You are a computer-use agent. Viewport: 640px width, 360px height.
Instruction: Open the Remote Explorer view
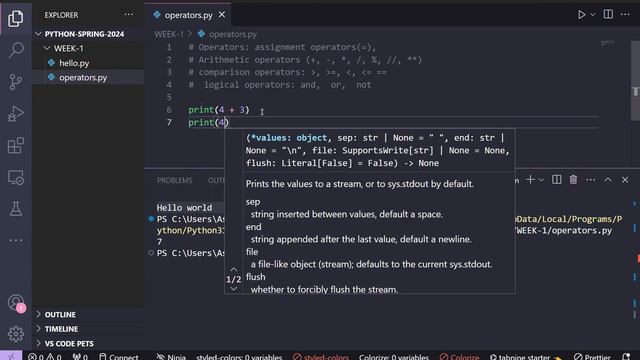tap(16, 178)
